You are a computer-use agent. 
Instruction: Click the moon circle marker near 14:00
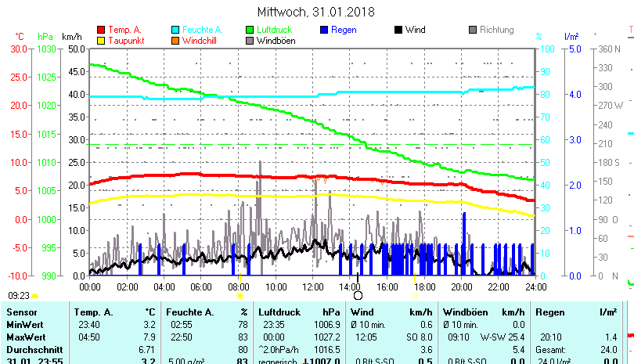pyautogui.click(x=358, y=295)
